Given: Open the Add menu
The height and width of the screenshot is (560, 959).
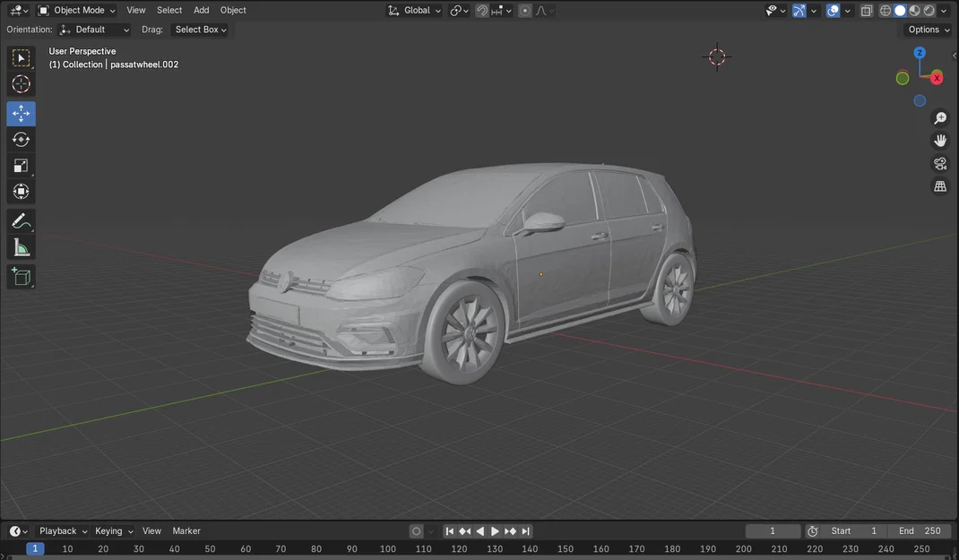Looking at the screenshot, I should [201, 10].
